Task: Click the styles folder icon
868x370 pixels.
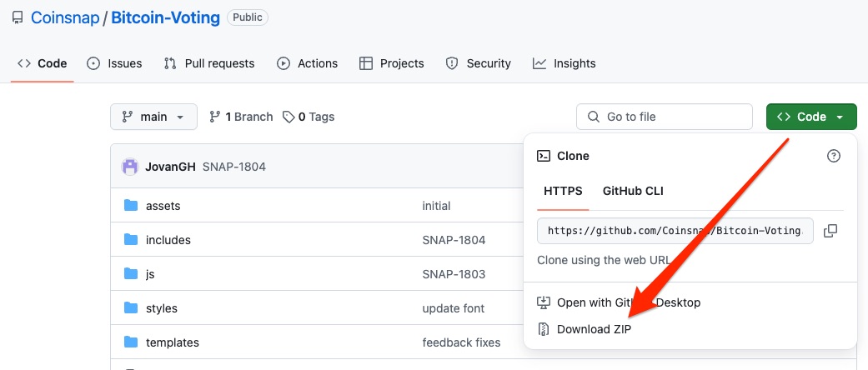Action: click(x=131, y=308)
